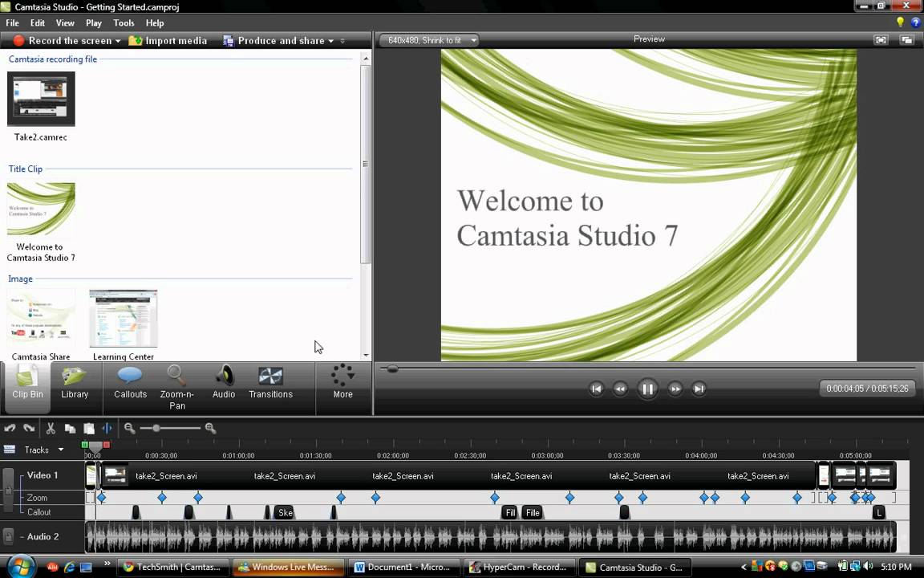This screenshot has width=924, height=578.
Task: Toggle full screen preview mode
Action: pyautogui.click(x=881, y=39)
